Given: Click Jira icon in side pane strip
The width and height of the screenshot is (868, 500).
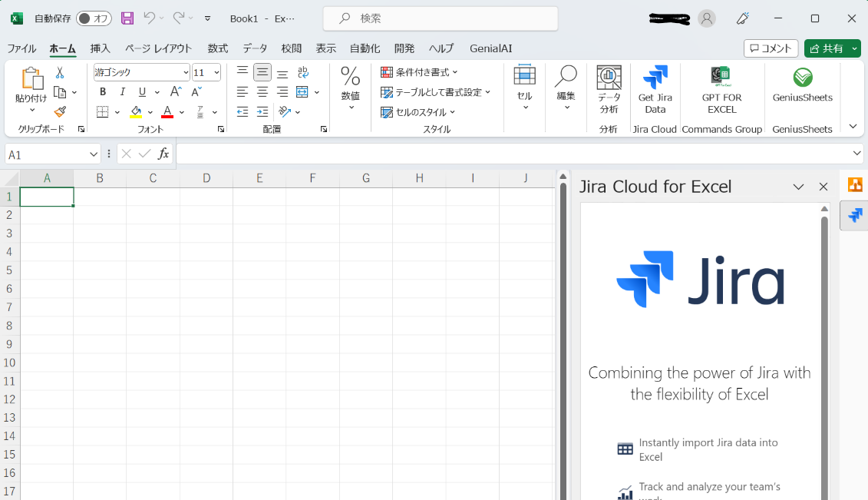Looking at the screenshot, I should point(855,215).
